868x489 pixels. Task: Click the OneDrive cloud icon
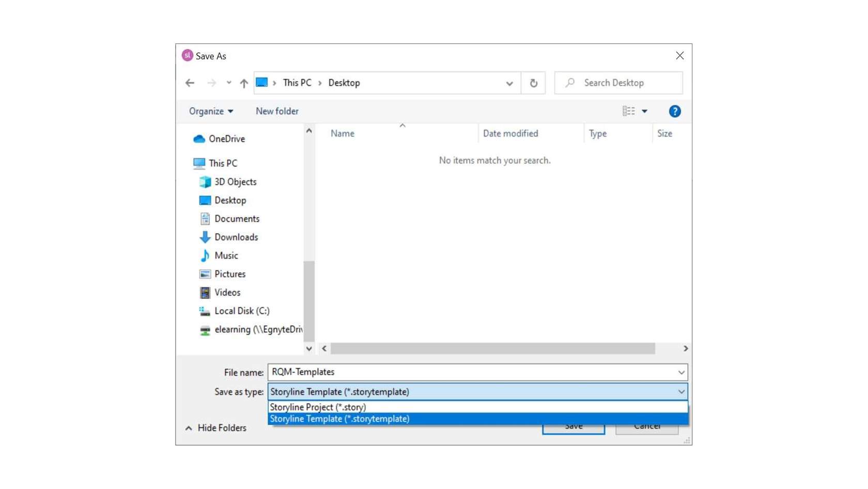199,139
